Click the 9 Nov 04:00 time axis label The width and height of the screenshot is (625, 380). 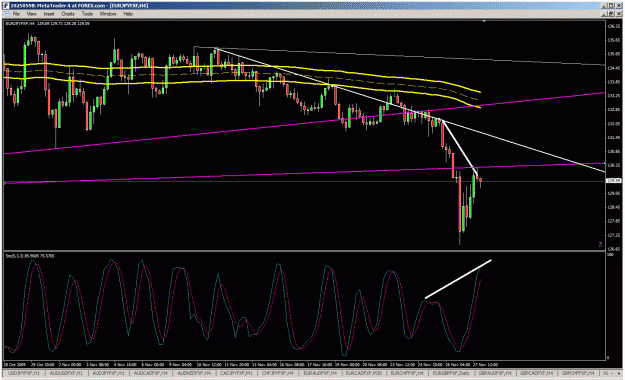tap(181, 364)
